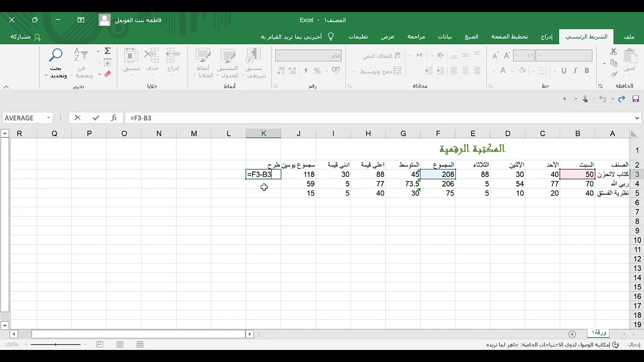Click the touch/mouse mode hand icon
This screenshot has width=644, height=362.
pos(585,99)
